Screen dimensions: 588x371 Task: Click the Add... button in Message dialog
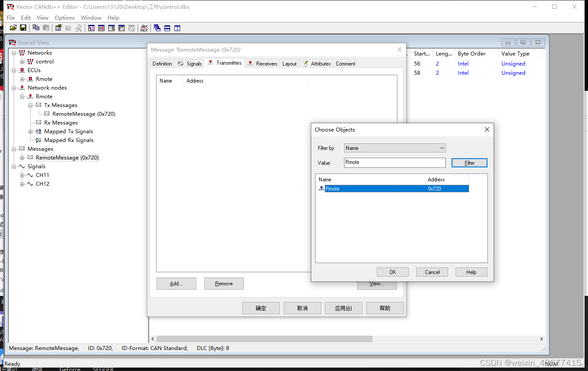[176, 284]
